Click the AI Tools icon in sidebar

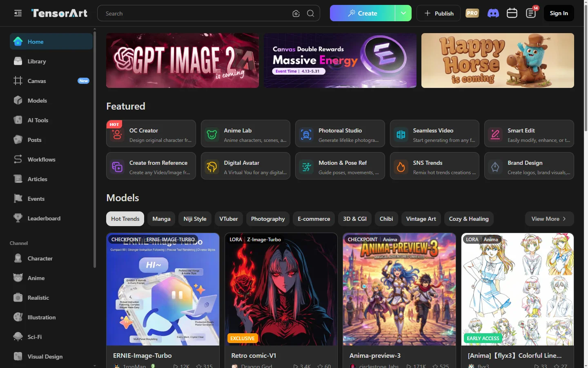pyautogui.click(x=18, y=120)
